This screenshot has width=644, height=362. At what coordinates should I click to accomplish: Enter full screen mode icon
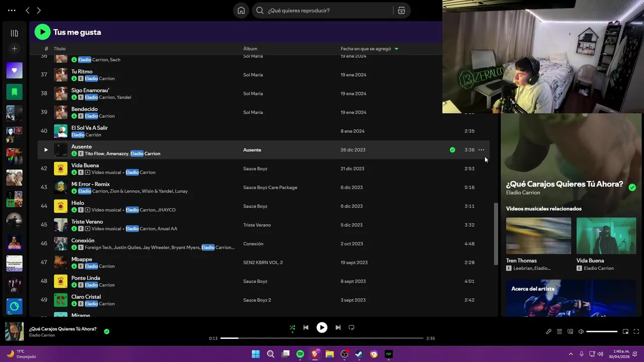[x=636, y=331]
